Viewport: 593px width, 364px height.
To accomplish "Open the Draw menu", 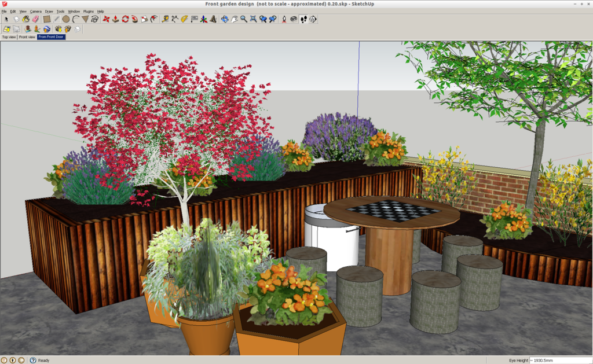I will pos(49,11).
